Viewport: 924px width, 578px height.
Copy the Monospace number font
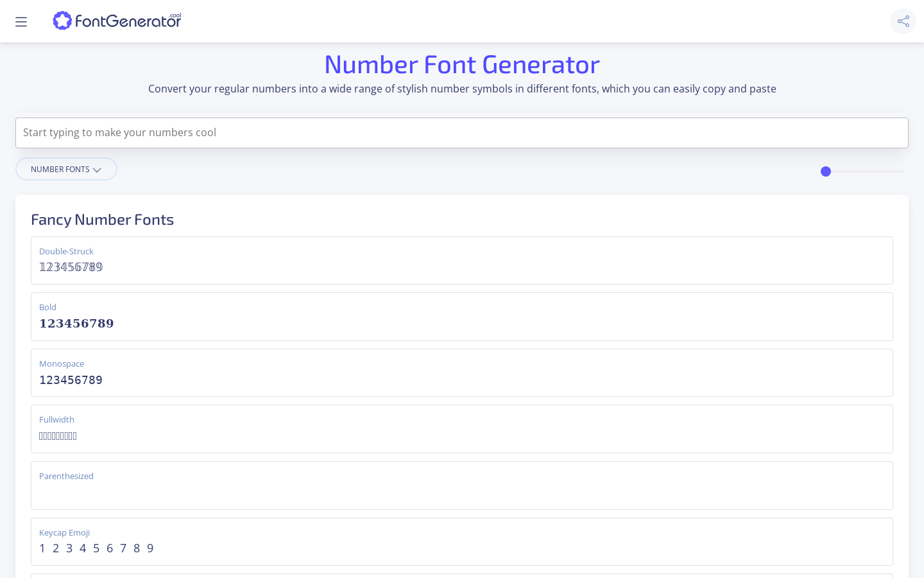tap(462, 372)
